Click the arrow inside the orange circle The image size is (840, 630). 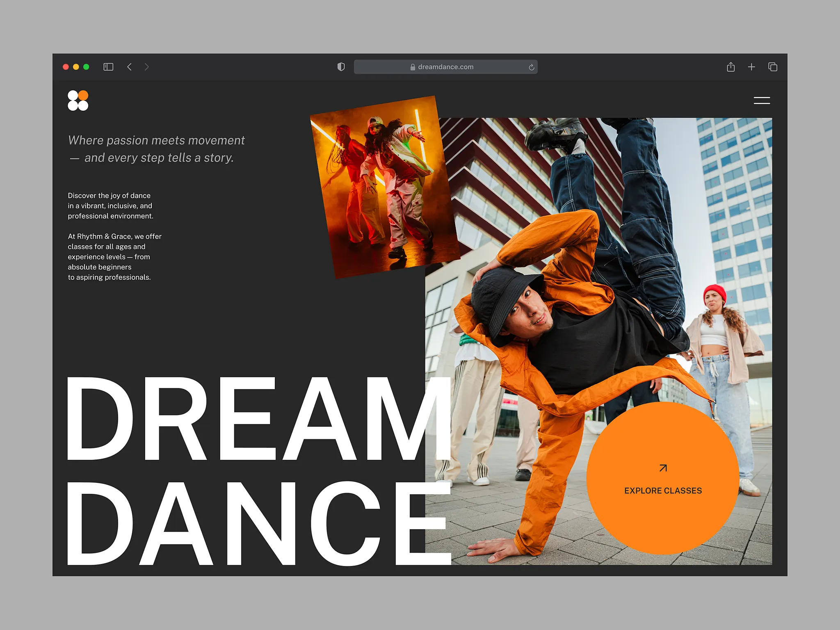pyautogui.click(x=663, y=468)
